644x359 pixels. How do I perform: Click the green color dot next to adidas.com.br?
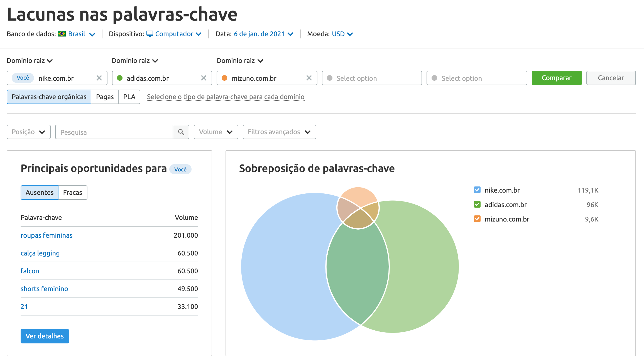point(119,78)
